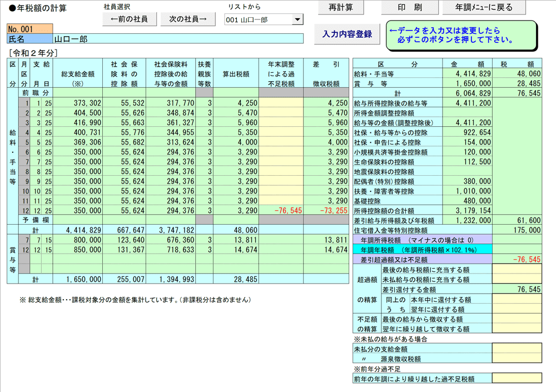Click input cell for 源泉徴収税額
The height and width of the screenshot is (392, 556).
point(517,358)
